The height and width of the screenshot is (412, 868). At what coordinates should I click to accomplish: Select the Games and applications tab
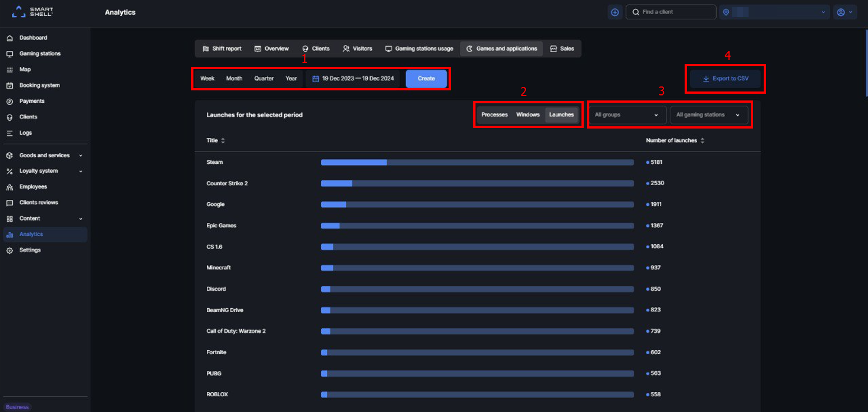point(501,49)
